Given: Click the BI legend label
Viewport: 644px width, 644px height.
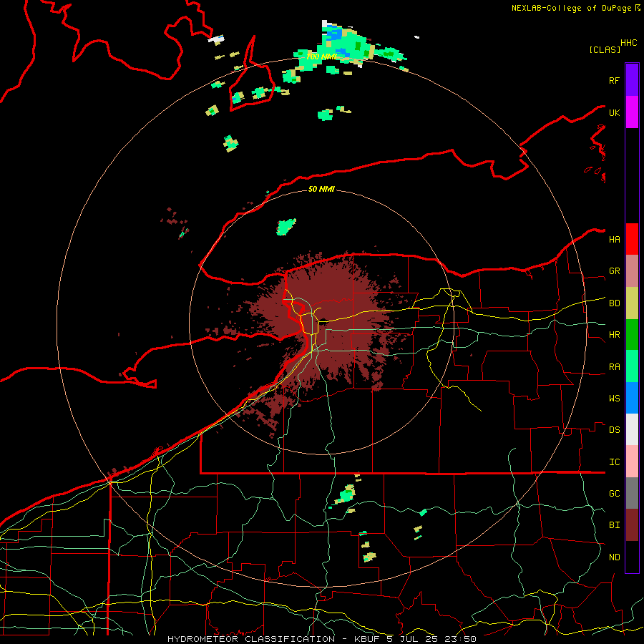Looking at the screenshot, I should (x=614, y=525).
